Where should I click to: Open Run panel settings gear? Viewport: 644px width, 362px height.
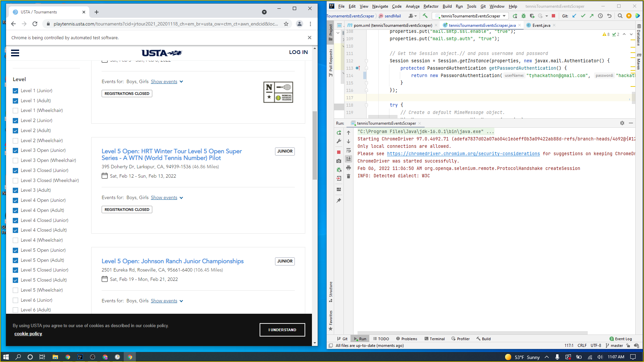622,123
